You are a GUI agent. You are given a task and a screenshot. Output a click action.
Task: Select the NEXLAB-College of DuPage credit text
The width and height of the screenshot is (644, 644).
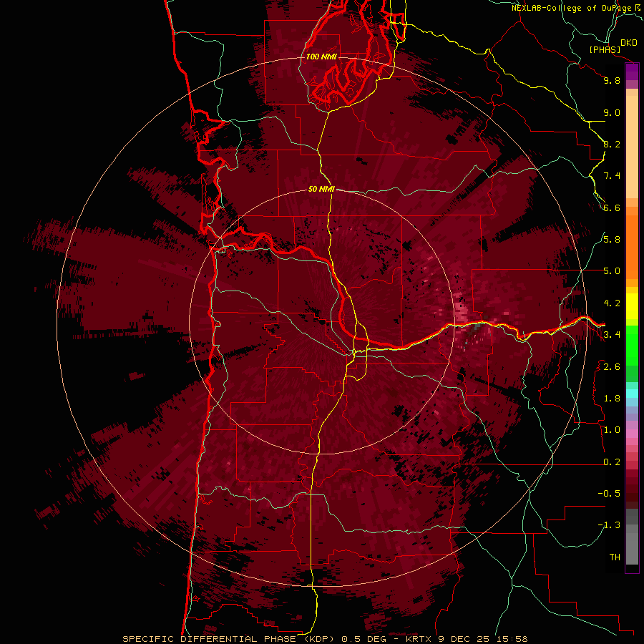572,8
